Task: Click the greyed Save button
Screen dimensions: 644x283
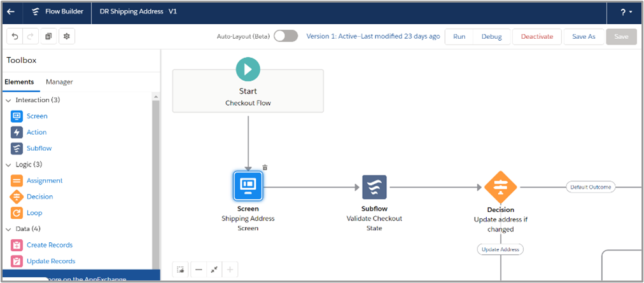Action: pyautogui.click(x=622, y=36)
